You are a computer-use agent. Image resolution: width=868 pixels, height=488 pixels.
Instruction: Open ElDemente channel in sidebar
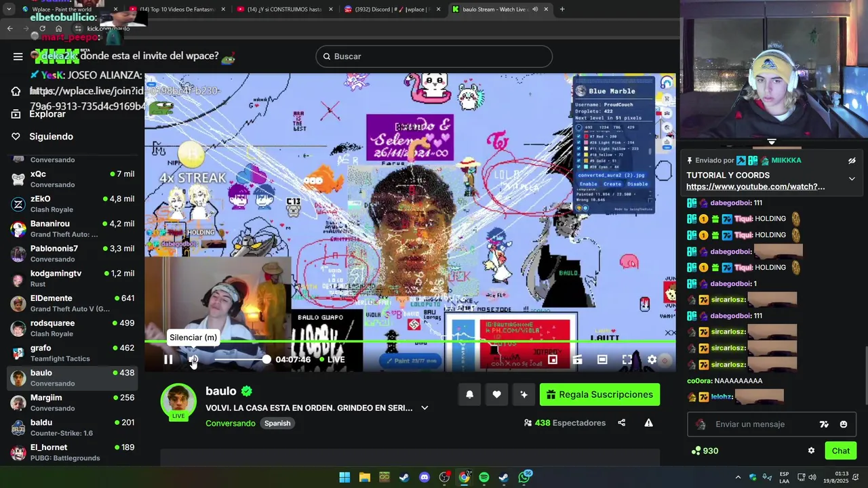coord(73,304)
